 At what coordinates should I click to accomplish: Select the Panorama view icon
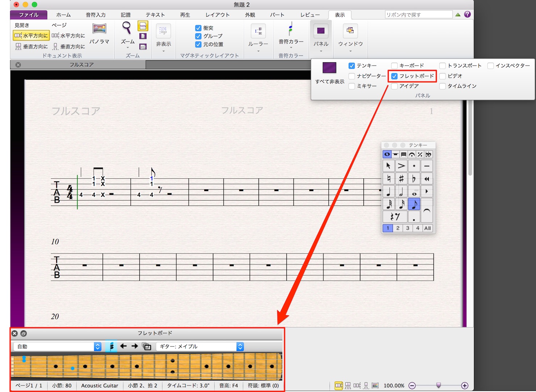99,29
